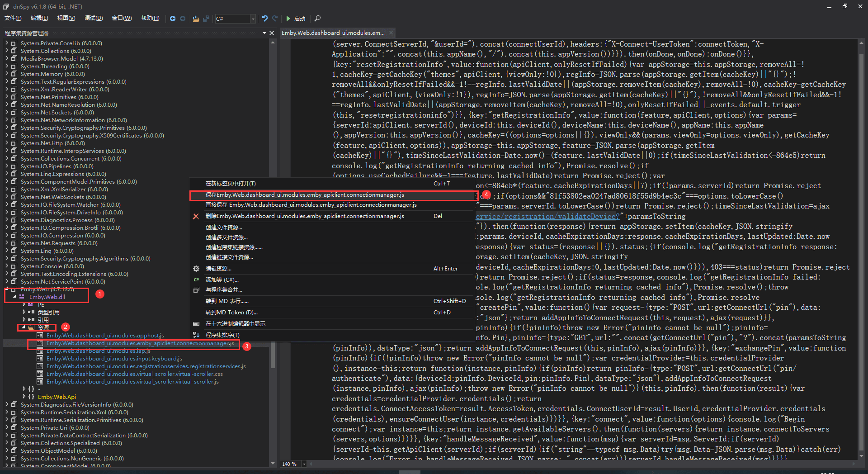Expand the Emby.Web.Api node
This screenshot has width=868, height=474.
coord(25,397)
